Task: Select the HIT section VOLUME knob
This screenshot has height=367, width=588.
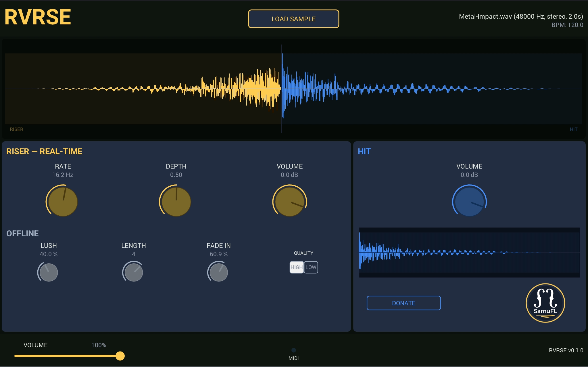Action: click(x=470, y=201)
